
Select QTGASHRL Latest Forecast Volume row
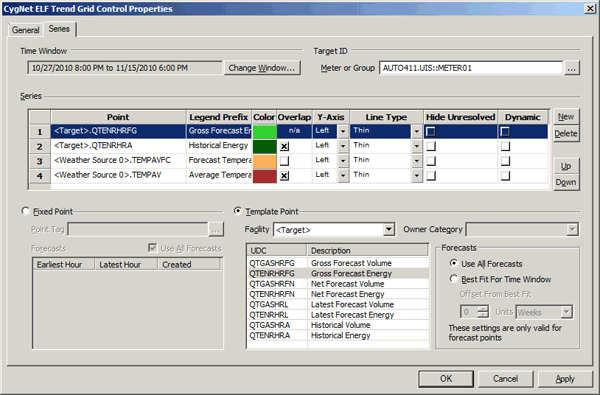(338, 305)
